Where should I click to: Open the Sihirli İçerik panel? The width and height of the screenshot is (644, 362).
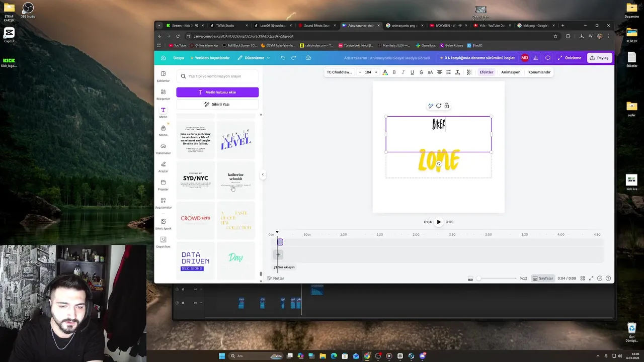click(x=163, y=224)
